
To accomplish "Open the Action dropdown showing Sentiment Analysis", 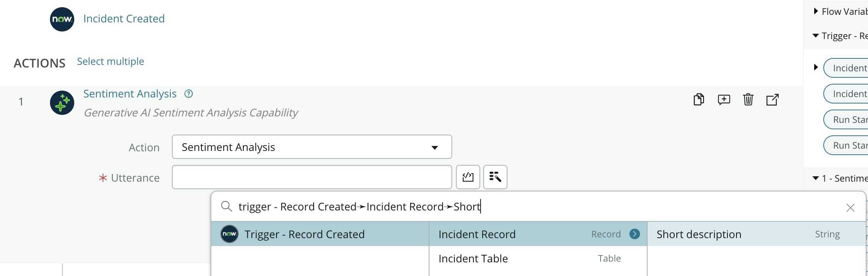I will (x=312, y=147).
